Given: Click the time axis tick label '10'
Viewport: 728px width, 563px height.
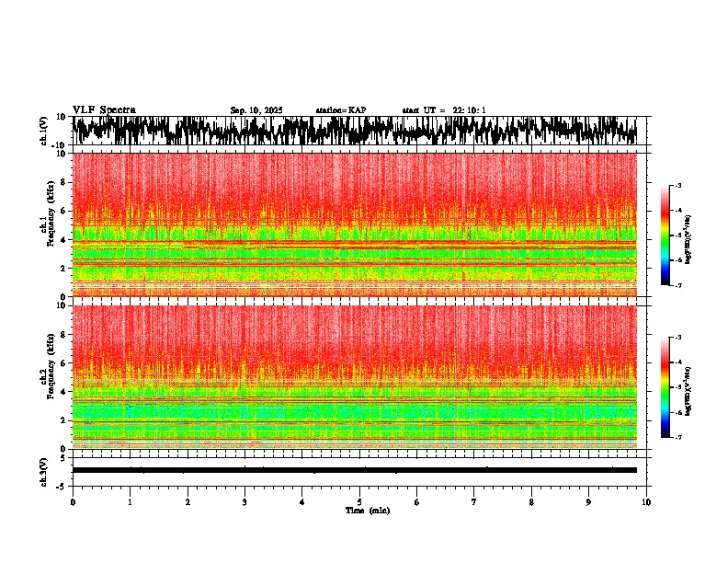Looking at the screenshot, I should 646,502.
